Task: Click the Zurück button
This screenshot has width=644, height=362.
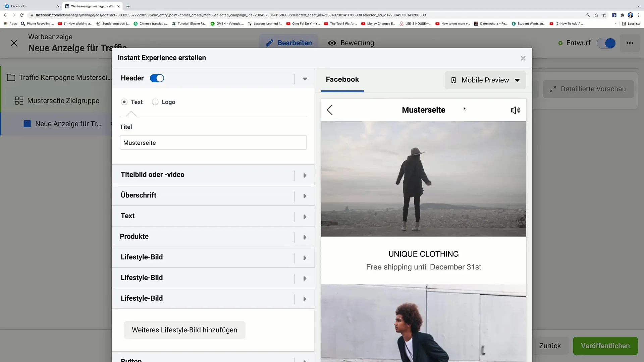Action: (550, 346)
